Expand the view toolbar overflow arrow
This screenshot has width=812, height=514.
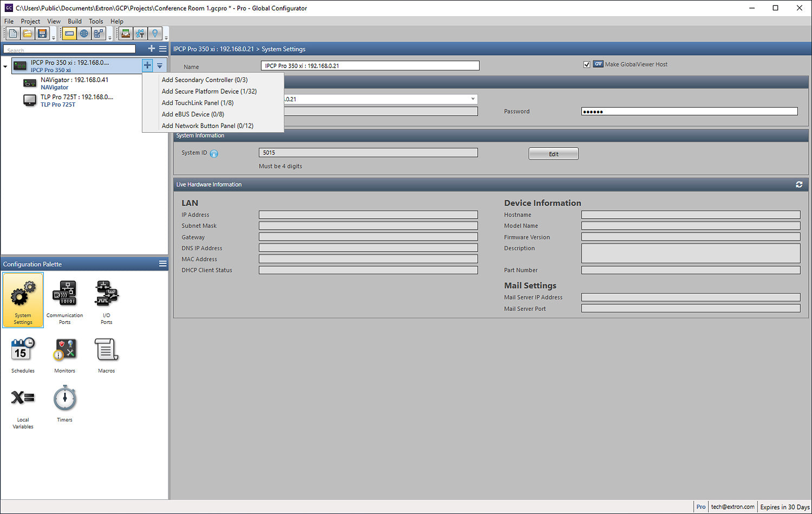pos(109,37)
